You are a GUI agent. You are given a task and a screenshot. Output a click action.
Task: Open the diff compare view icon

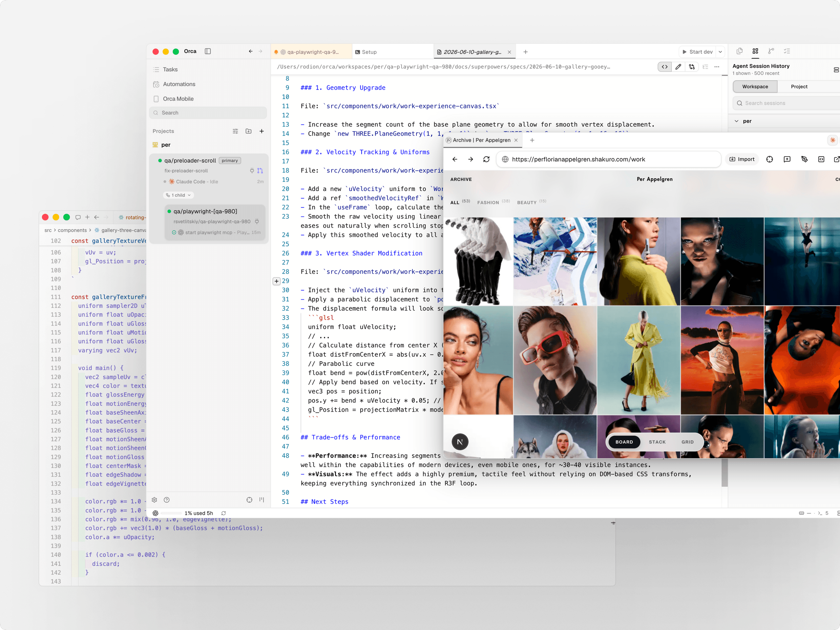692,67
